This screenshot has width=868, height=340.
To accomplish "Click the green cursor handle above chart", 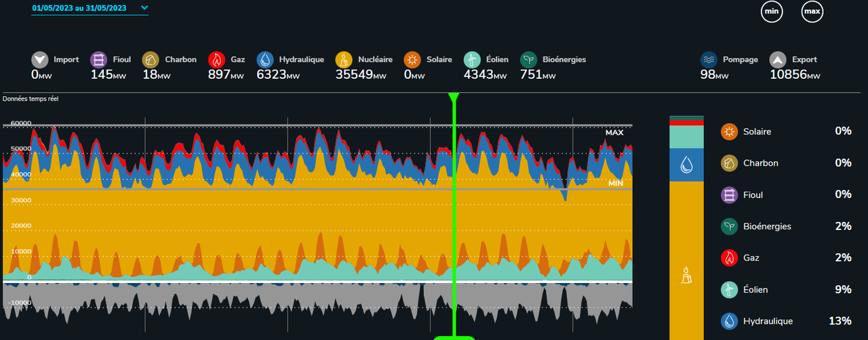I will pos(454,98).
